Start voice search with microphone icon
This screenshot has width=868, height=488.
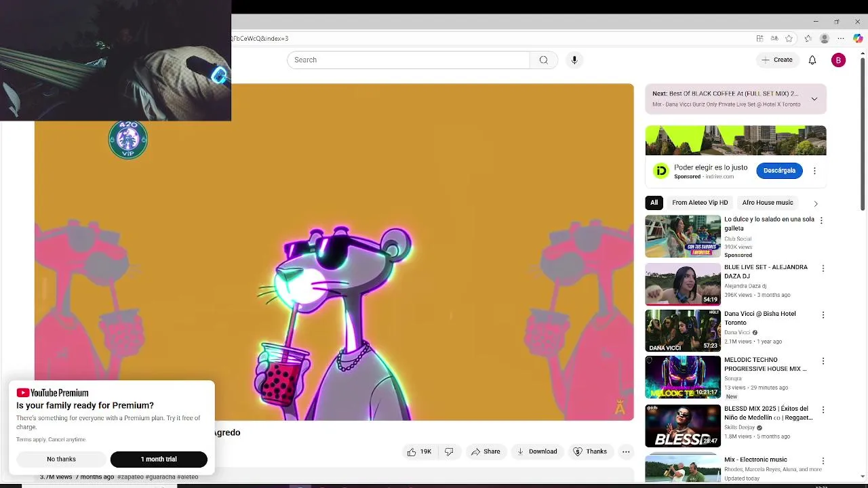(x=574, y=60)
